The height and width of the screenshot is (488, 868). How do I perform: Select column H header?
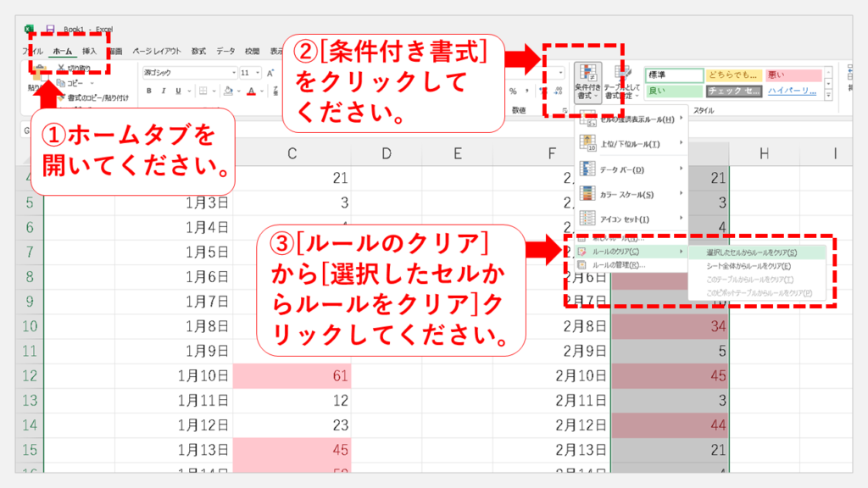[x=764, y=153]
